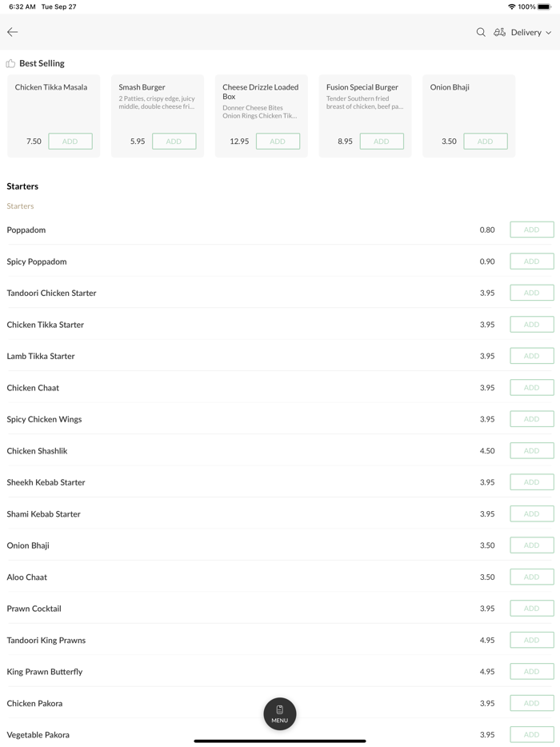Select the Spicy Chicken Wings item name
The image size is (560, 747).
44,419
